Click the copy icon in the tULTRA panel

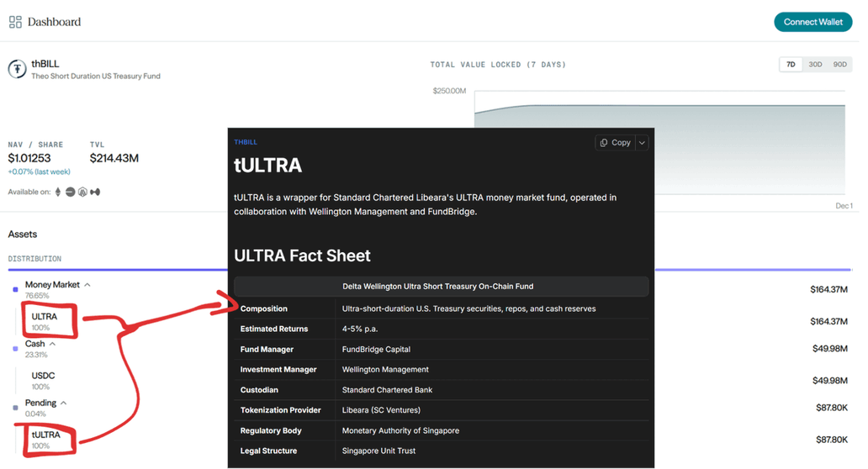604,143
